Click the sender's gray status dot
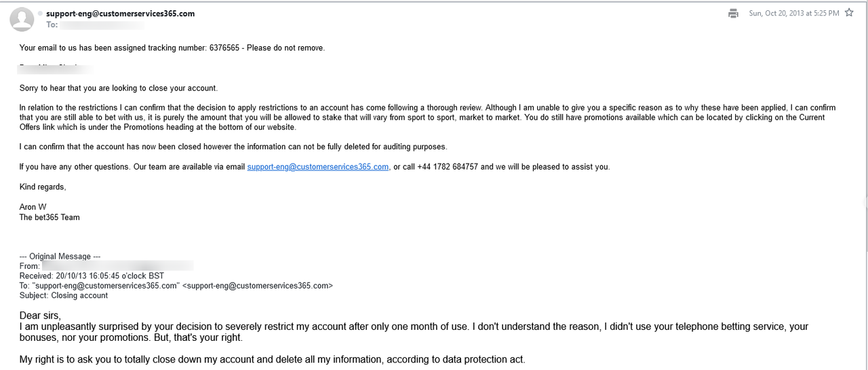 [41, 14]
